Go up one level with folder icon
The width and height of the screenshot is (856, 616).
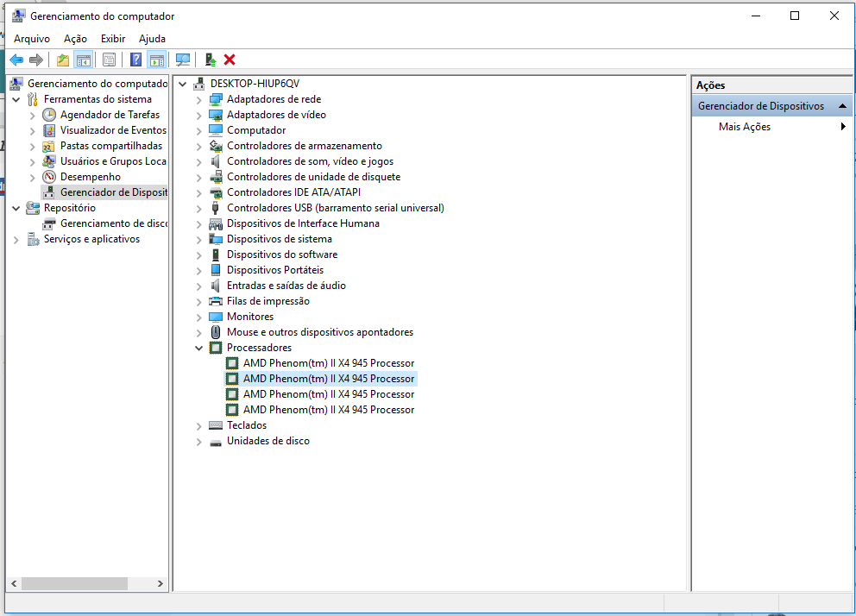(x=63, y=60)
